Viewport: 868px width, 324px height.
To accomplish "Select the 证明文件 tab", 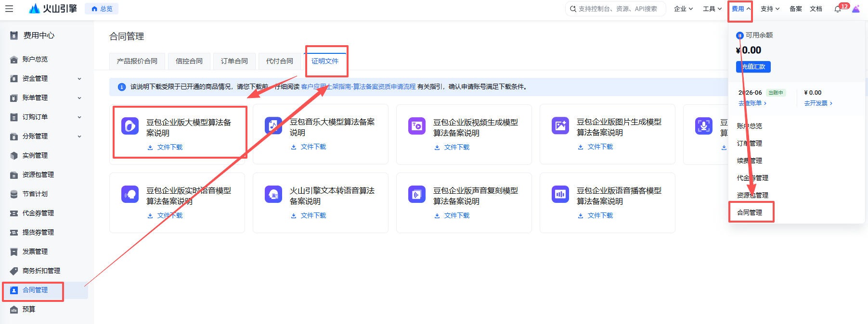I will (x=325, y=61).
